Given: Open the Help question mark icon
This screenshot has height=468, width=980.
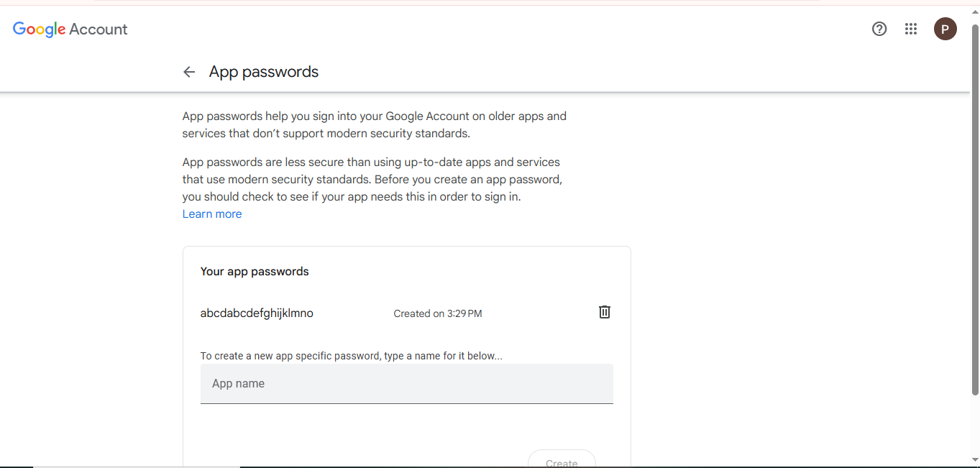Looking at the screenshot, I should [879, 29].
